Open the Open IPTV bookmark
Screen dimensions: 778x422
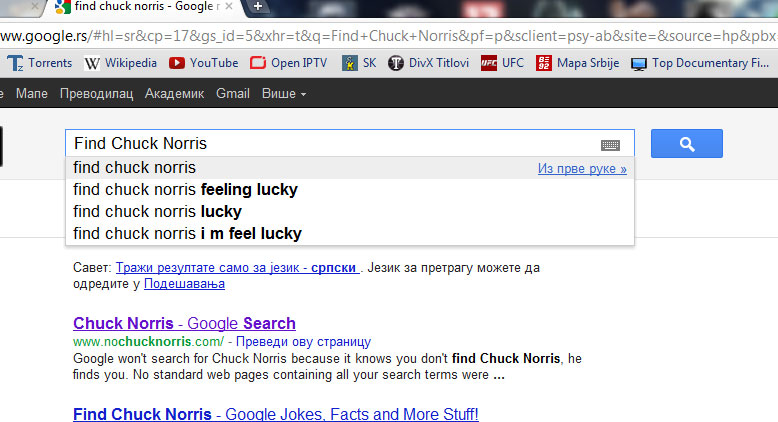[289, 63]
